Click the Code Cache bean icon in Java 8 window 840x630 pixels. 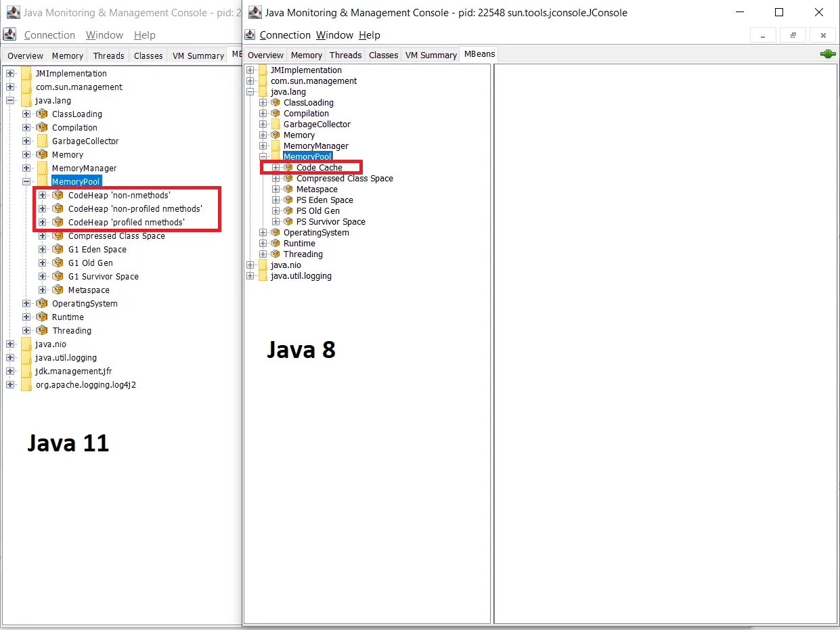tap(288, 167)
